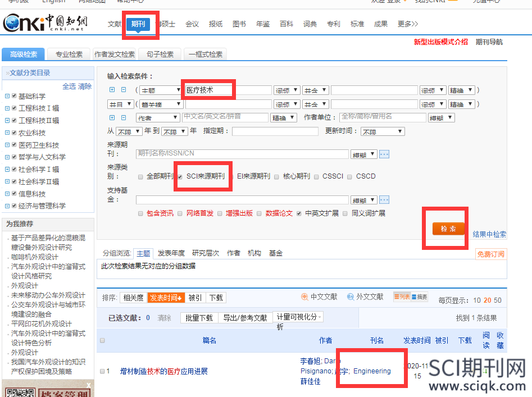The height and width of the screenshot is (397, 532).
Task: Show 50 results per page
Action: [497, 300]
